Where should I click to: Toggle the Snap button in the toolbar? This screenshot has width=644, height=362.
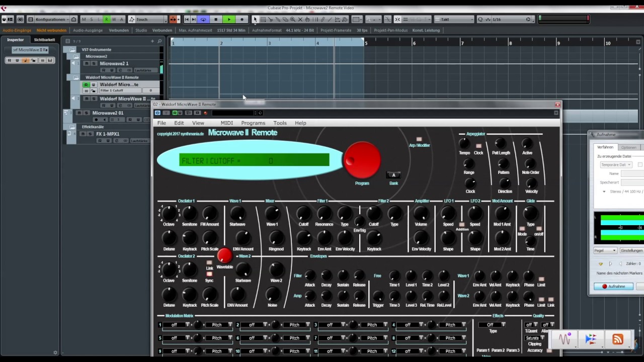(x=397, y=20)
